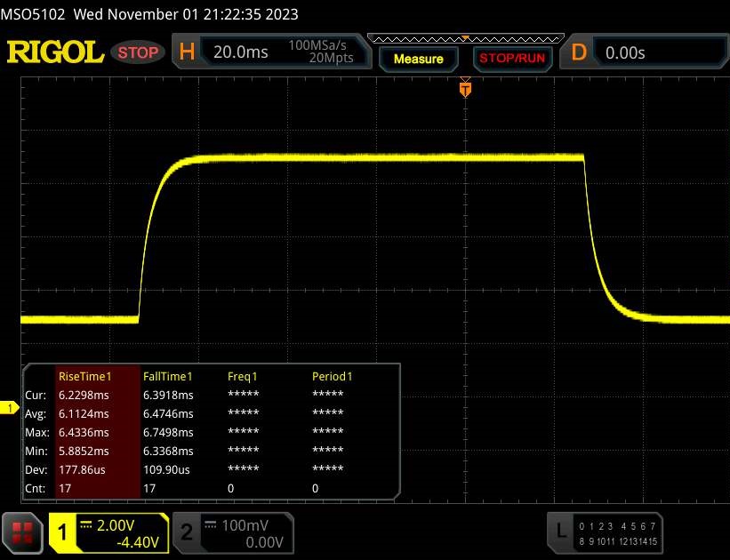Click the L logic analyzer icon
This screenshot has width=730, height=560.
[x=560, y=532]
